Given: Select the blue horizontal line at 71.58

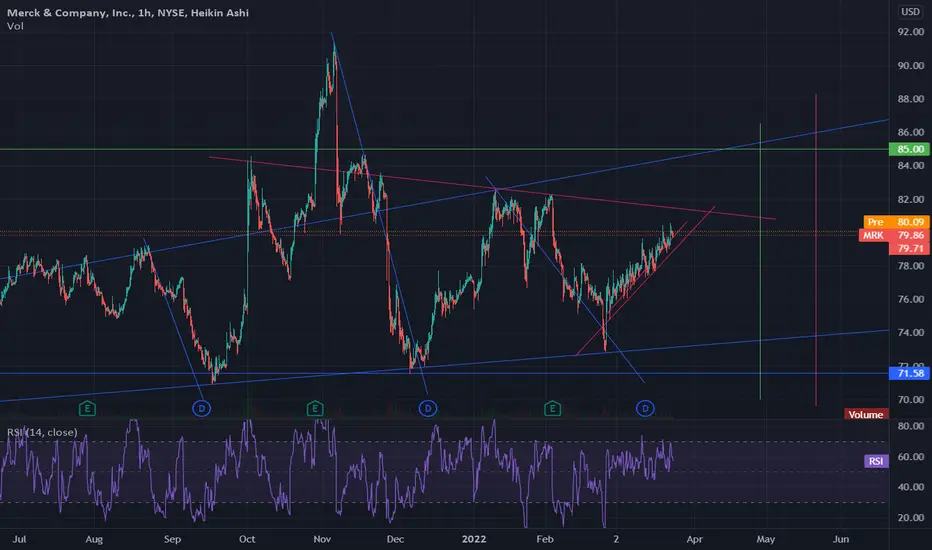Looking at the screenshot, I should [x=444, y=373].
